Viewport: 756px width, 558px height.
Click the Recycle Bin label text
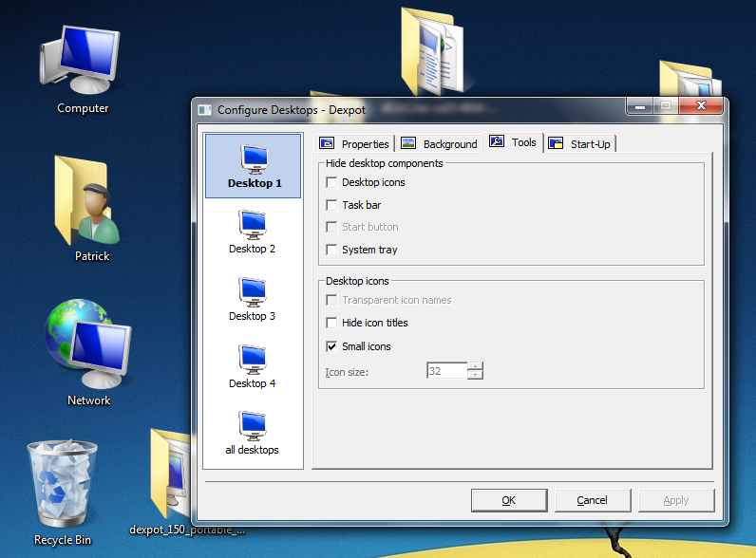click(x=63, y=540)
